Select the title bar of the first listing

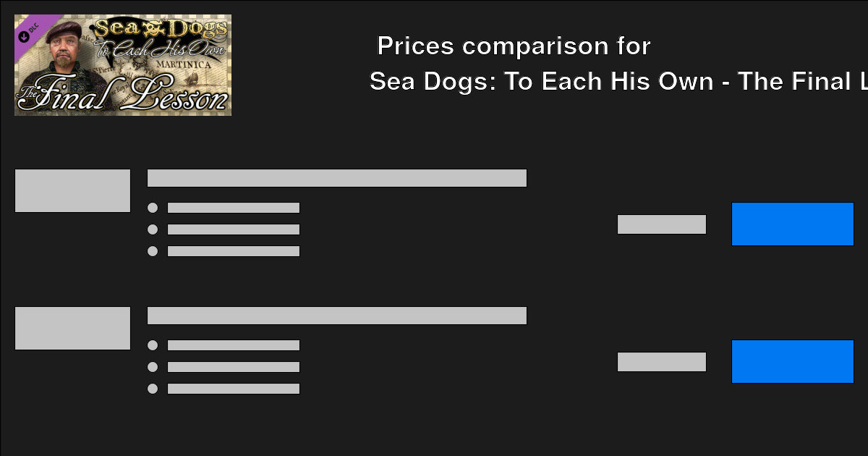pos(337,177)
